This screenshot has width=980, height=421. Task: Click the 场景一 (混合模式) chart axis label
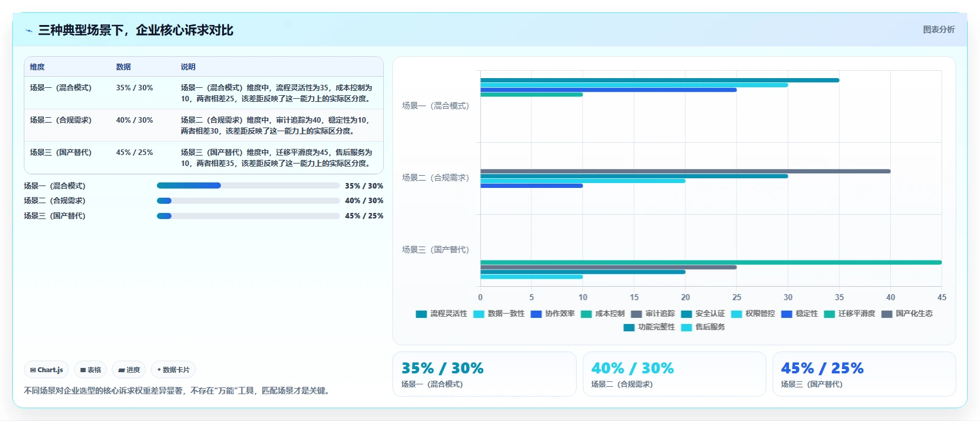point(435,106)
